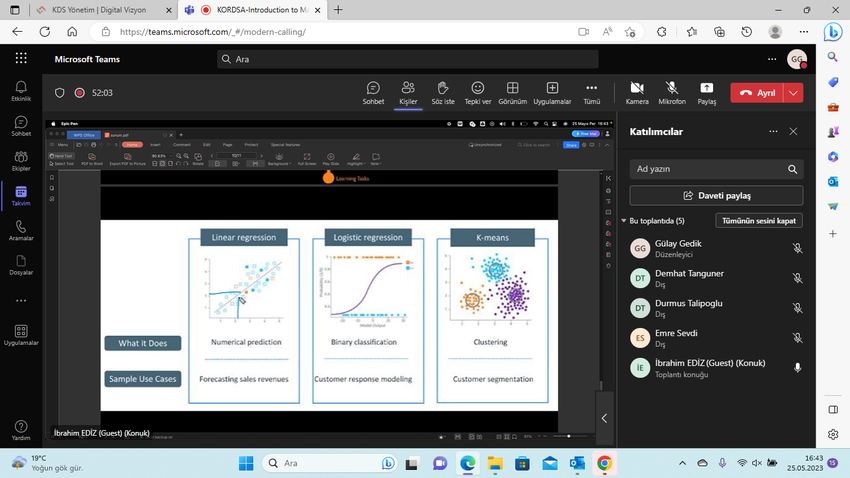Toggle Demhat Tanguner's microphone icon
Viewport: 850px width, 478px height.
(x=797, y=278)
